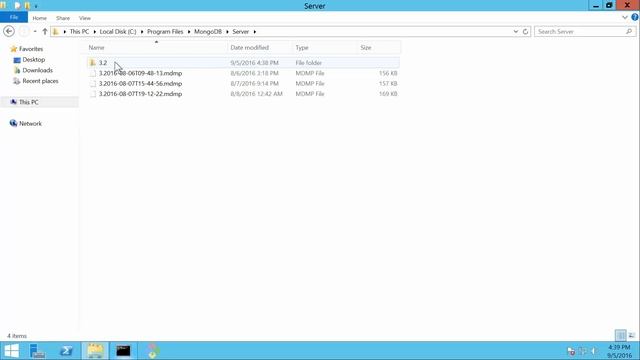Open File Explorer taskbar icon
This screenshot has width=640, height=360.
click(x=95, y=351)
